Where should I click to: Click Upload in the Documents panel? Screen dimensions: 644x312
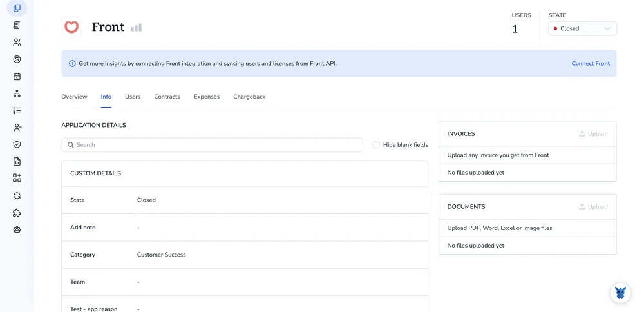pos(593,206)
